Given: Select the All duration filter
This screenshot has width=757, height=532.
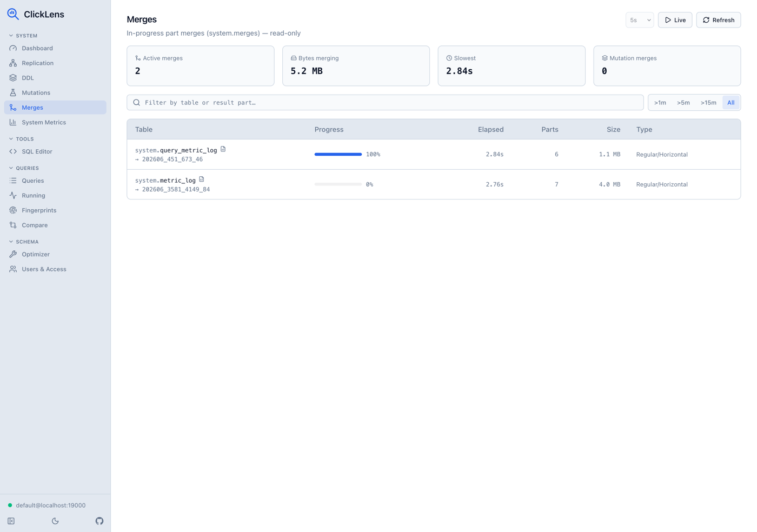Looking at the screenshot, I should coord(731,103).
